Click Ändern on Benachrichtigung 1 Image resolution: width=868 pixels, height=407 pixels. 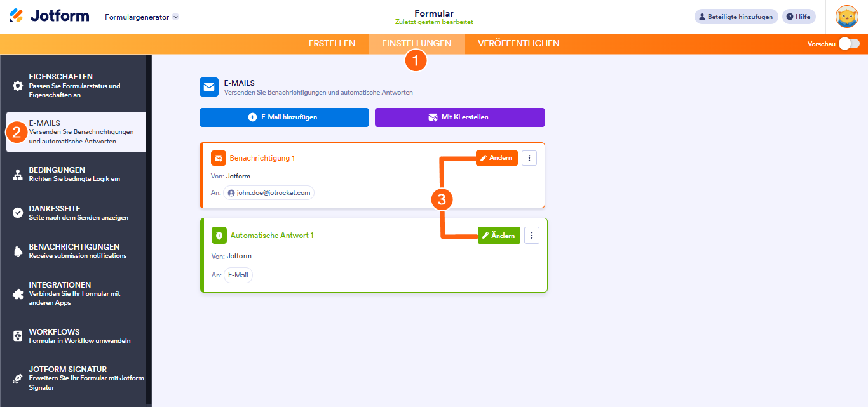[497, 158]
